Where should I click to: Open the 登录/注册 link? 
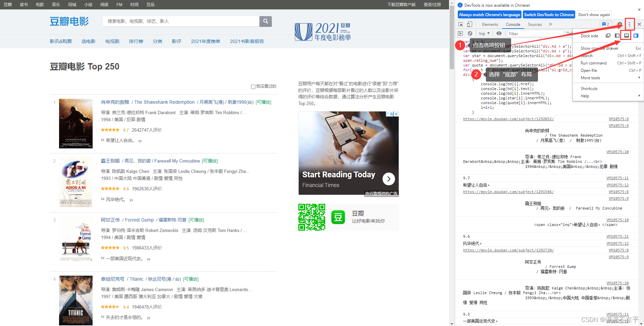[432, 5]
